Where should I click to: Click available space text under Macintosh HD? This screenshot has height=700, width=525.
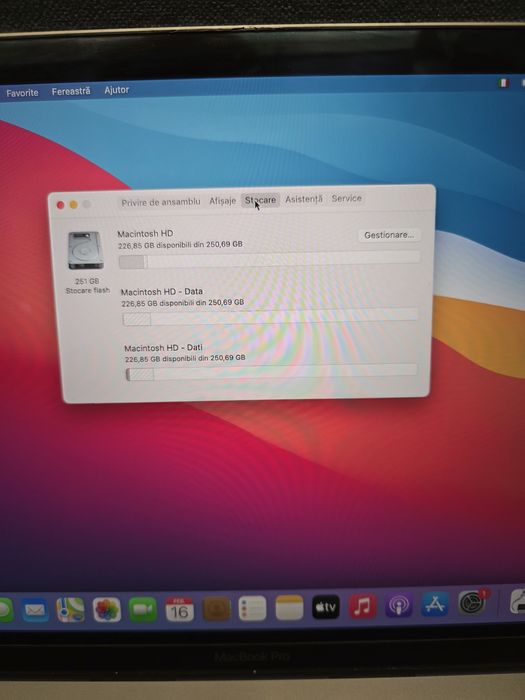pos(180,245)
